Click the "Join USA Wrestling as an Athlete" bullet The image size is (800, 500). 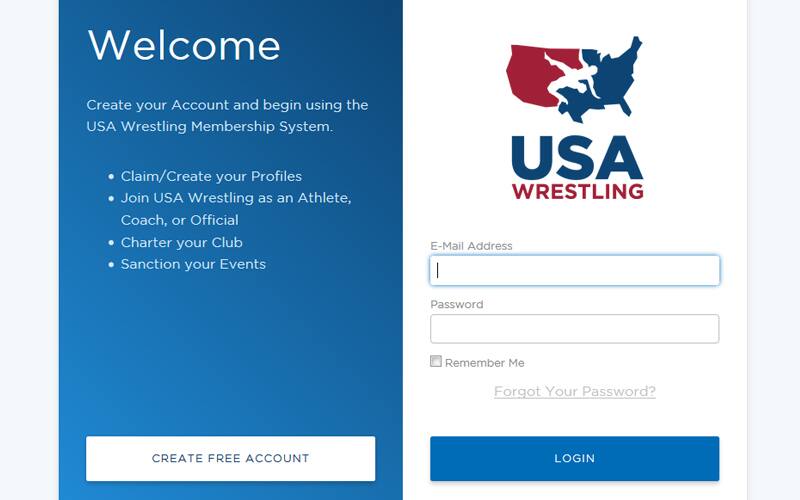[x=236, y=198]
